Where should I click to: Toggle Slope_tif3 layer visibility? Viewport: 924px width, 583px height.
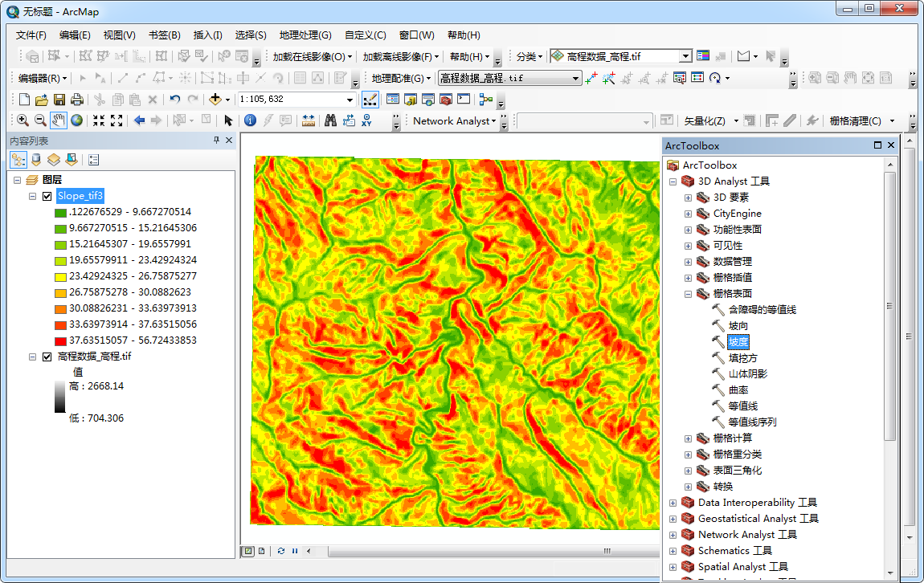point(47,196)
